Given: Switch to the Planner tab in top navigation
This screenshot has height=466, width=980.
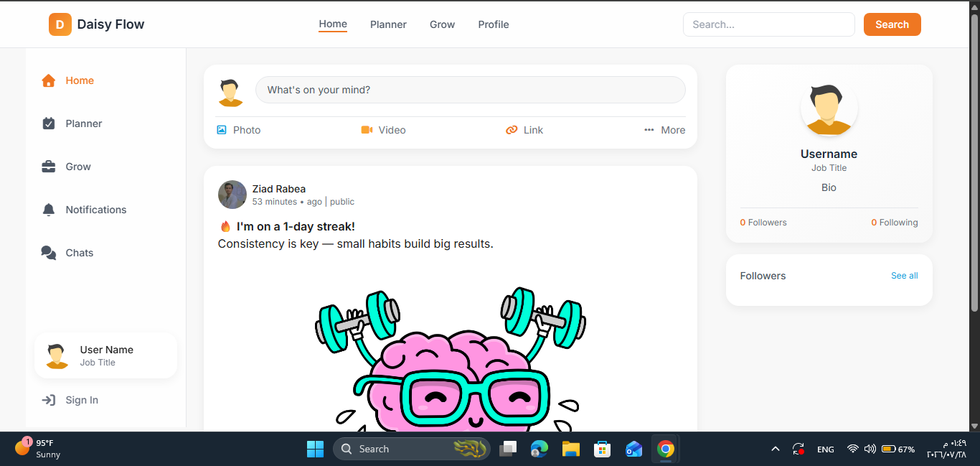Looking at the screenshot, I should [388, 24].
